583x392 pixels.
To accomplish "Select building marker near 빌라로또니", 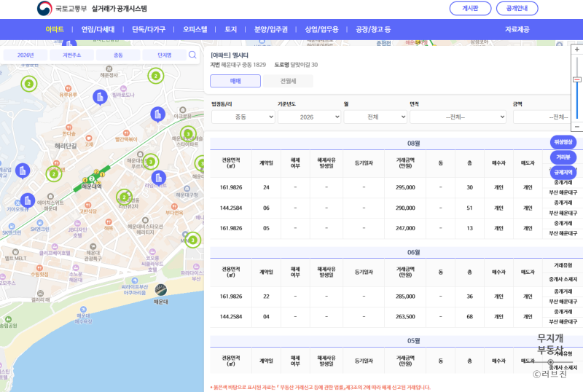I will point(100,98).
